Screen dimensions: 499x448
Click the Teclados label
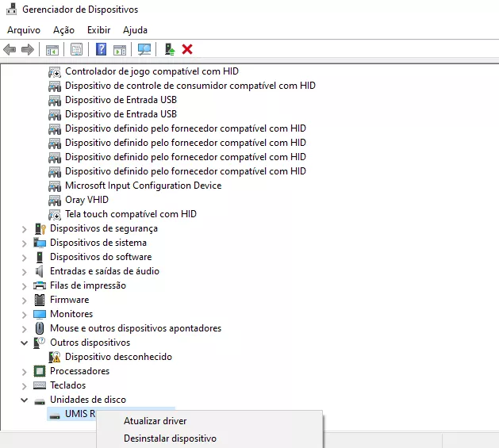(67, 385)
